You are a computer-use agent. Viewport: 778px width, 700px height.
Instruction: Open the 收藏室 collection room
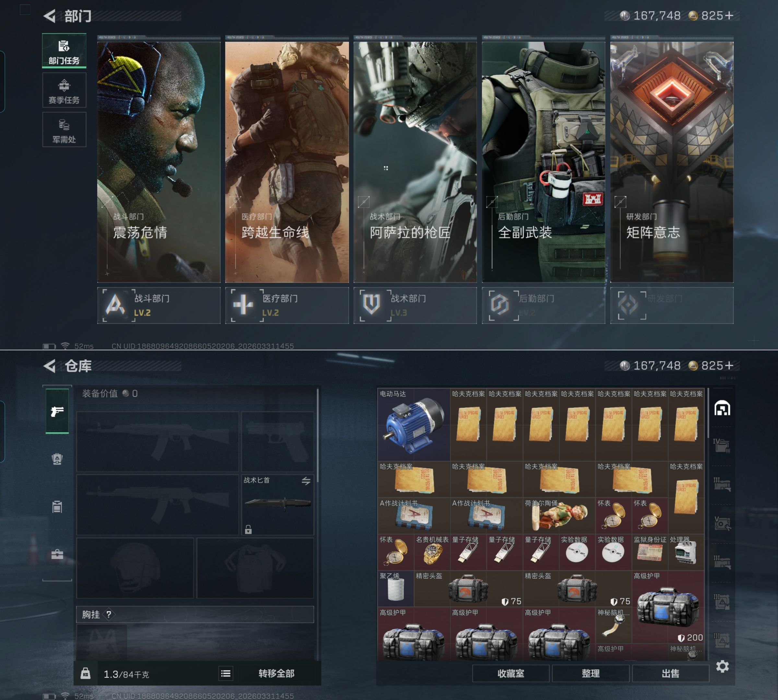pyautogui.click(x=510, y=673)
